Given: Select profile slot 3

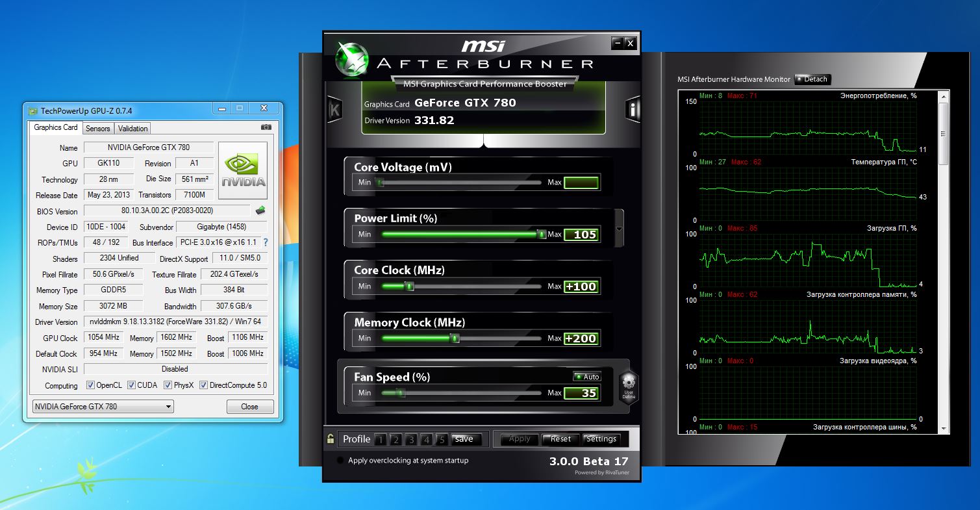Looking at the screenshot, I should coord(411,440).
